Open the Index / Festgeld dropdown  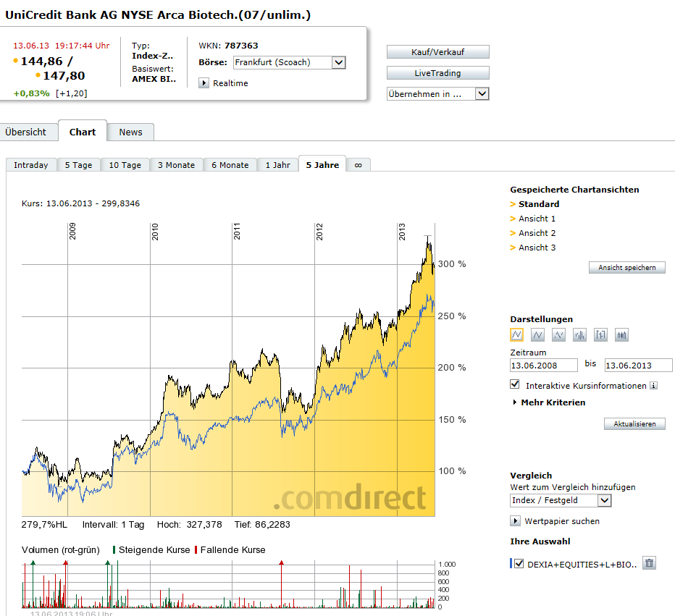605,500
